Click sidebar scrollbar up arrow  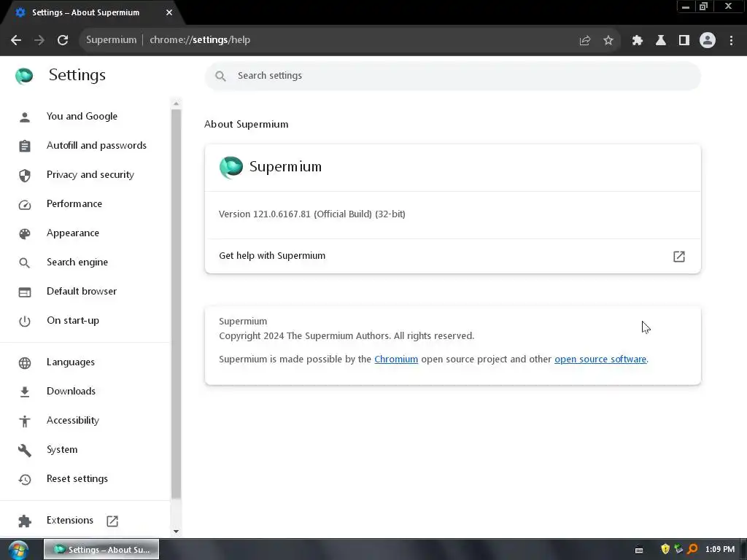click(x=177, y=104)
